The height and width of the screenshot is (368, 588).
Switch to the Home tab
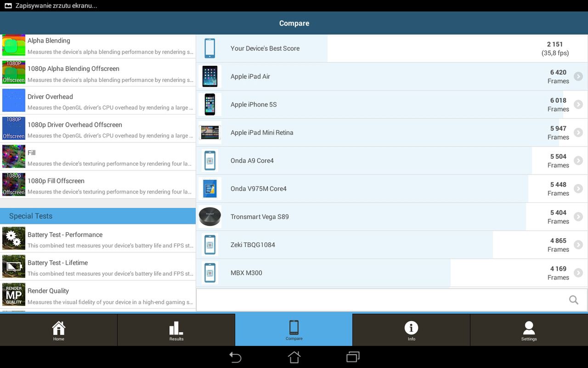[x=59, y=330]
